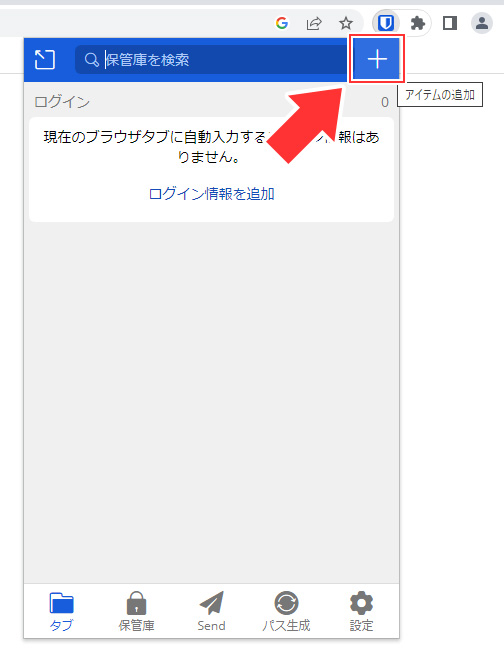The image size is (504, 657).
Task: Open the 設定 settings tab
Action: (361, 611)
